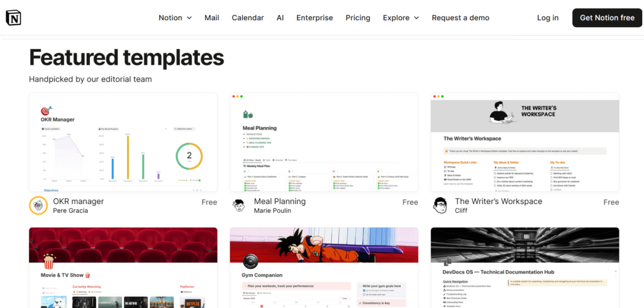Image resolution: width=644 pixels, height=308 pixels.
Task: Click the popcorn icon in Movie & TV Show preview
Action: [x=49, y=261]
